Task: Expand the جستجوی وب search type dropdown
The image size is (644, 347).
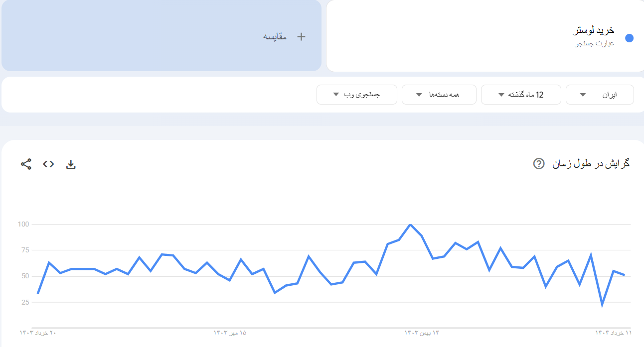Action: pos(356,95)
